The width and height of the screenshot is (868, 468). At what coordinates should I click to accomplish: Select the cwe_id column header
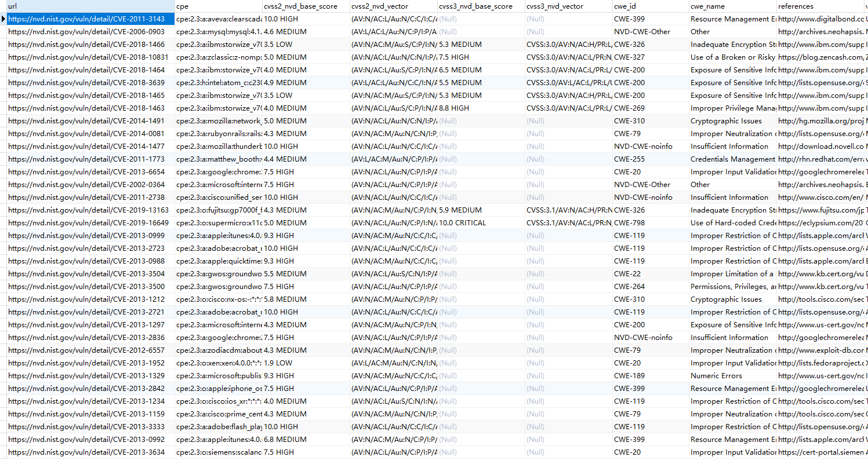pyautogui.click(x=651, y=6)
